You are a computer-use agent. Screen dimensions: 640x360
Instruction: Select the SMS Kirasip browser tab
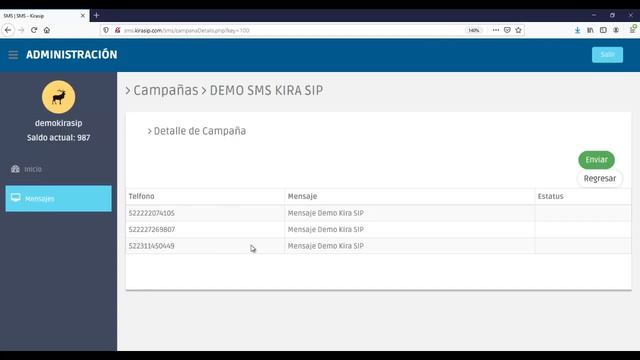point(45,16)
